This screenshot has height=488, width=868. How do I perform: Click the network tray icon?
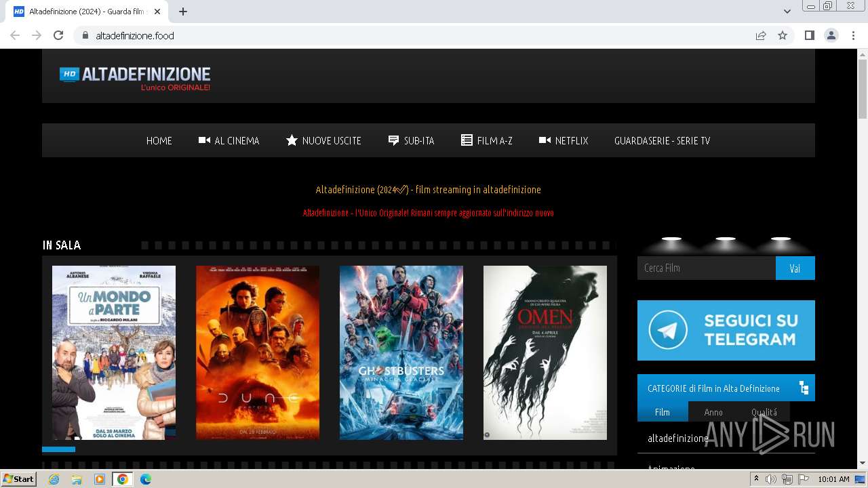tap(787, 479)
